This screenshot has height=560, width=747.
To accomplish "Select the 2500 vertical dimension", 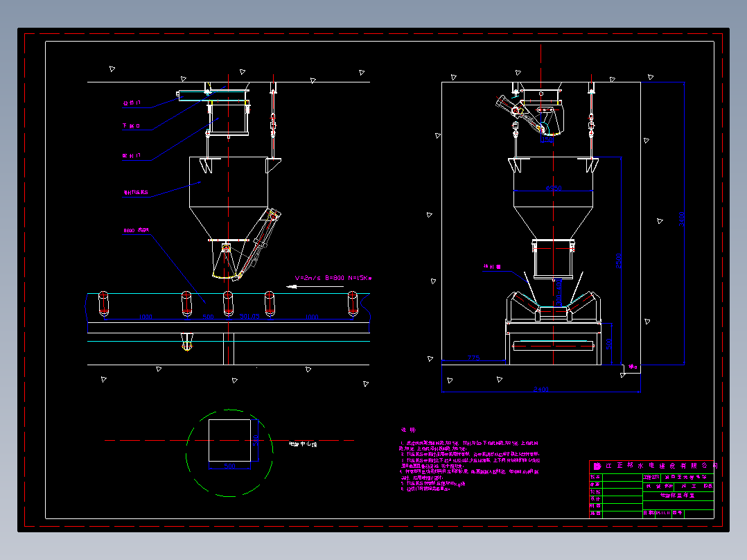I will [x=619, y=261].
